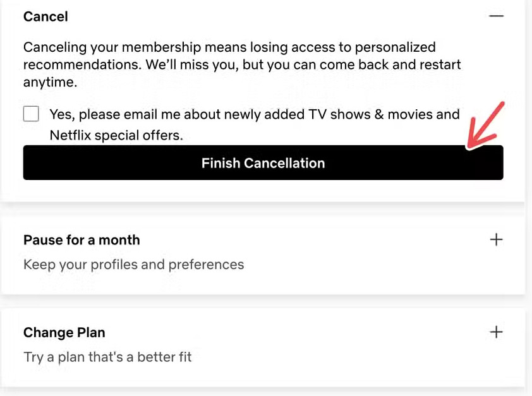Open the Change Plan heading
Viewport: 532px width, 396px height.
pyautogui.click(x=64, y=332)
